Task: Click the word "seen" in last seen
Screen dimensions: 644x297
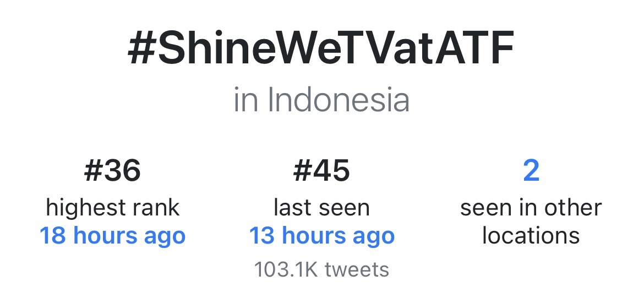Action: tap(345, 209)
